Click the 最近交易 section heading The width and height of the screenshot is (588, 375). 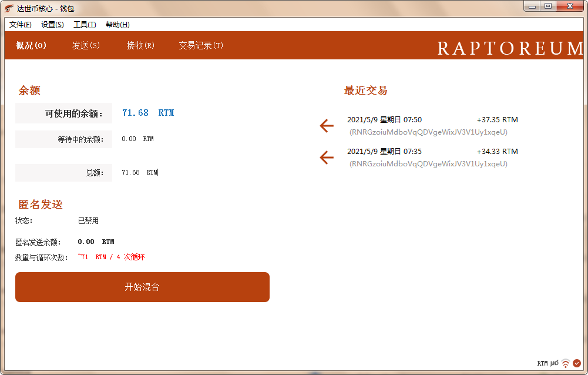(x=365, y=91)
